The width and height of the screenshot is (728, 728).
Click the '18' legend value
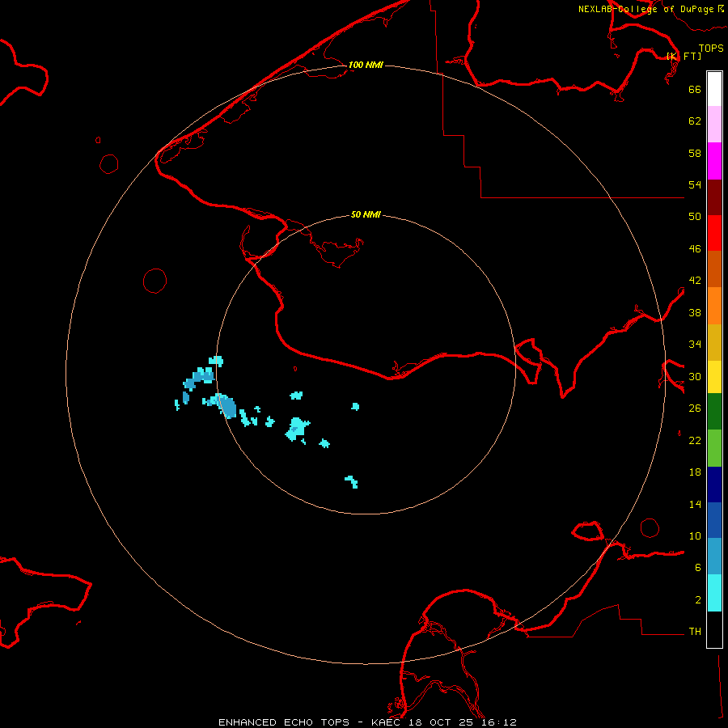pyautogui.click(x=695, y=472)
